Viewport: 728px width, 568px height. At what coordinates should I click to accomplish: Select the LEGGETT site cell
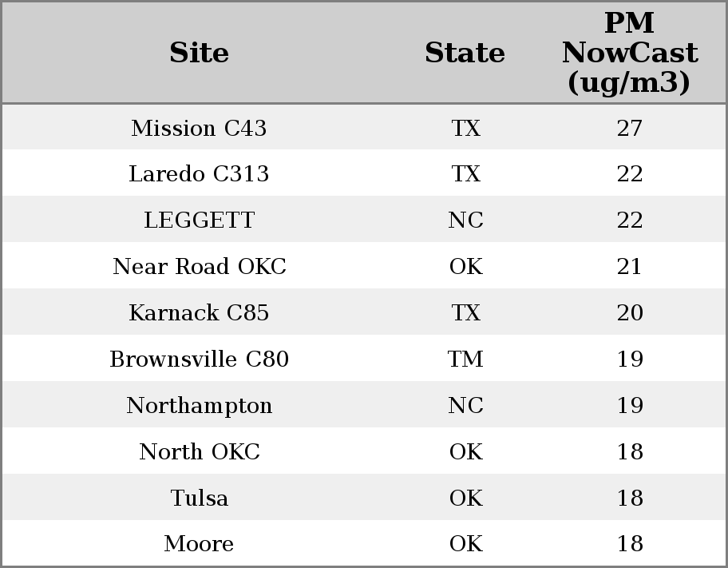click(x=199, y=220)
